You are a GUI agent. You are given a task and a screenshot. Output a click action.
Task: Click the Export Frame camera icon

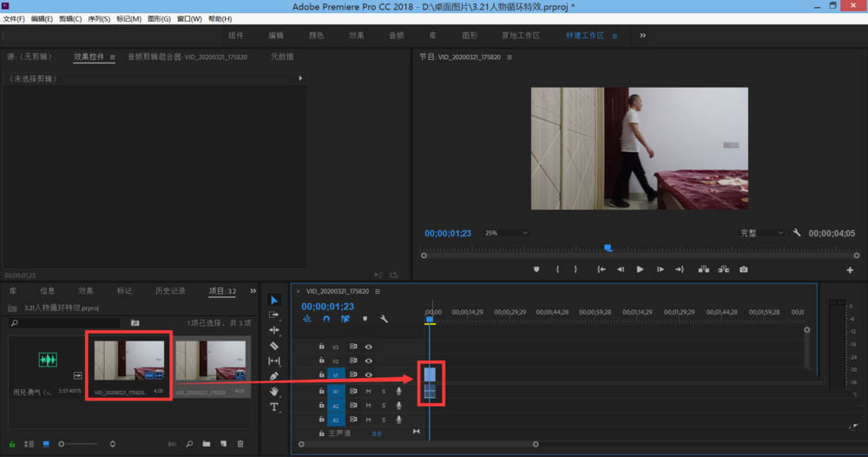click(744, 269)
